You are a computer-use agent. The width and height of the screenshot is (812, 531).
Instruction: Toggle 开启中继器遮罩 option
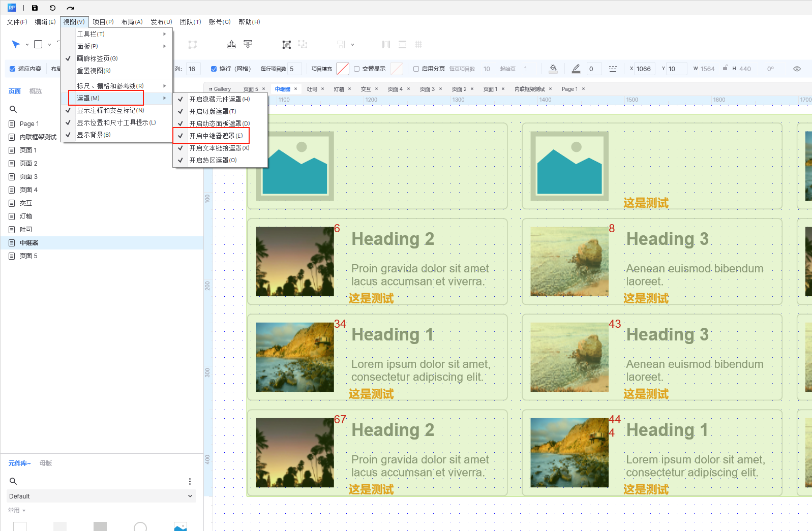(220, 136)
